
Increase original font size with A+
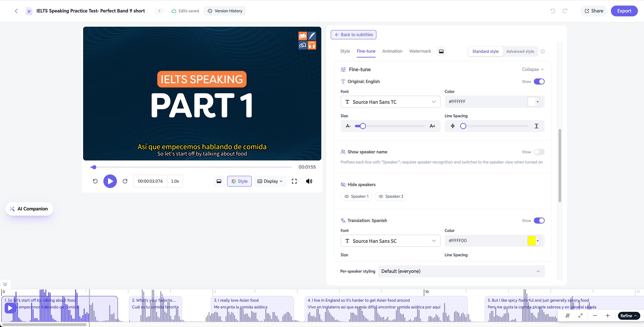pos(432,126)
